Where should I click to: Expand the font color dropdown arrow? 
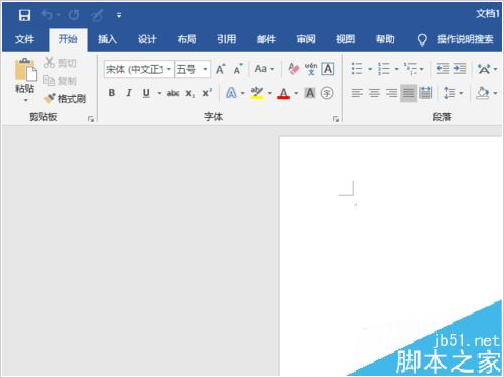click(296, 93)
